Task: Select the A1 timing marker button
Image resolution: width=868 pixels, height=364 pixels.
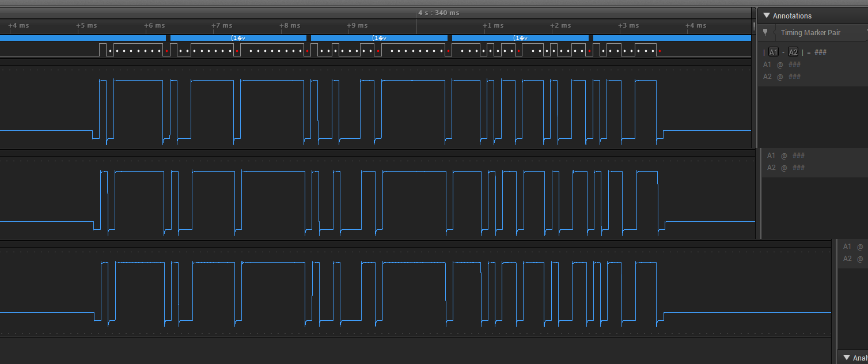Action: [773, 52]
